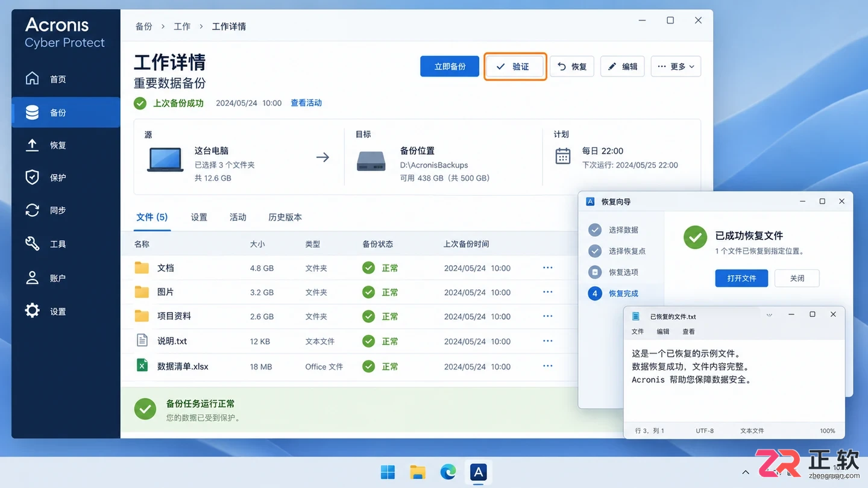The image size is (868, 488).
Task: Select the 说明.txt file name
Action: tap(172, 341)
